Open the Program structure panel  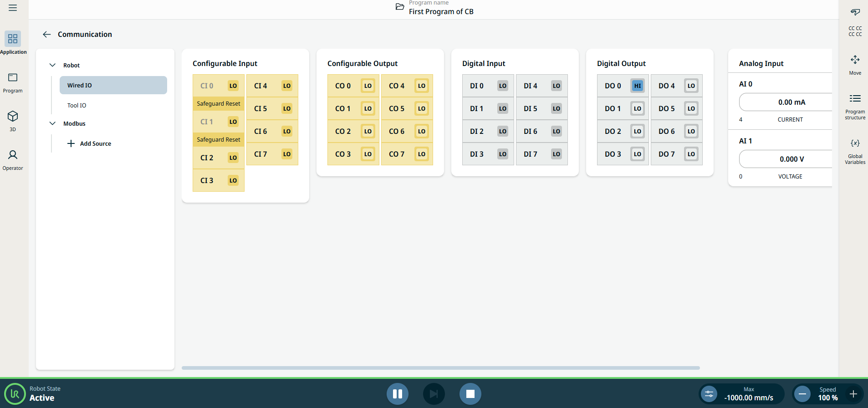click(x=855, y=106)
